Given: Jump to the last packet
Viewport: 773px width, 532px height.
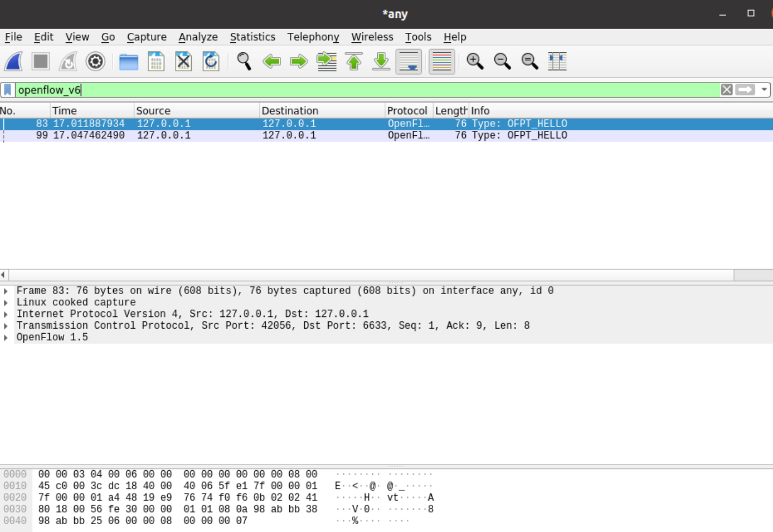Looking at the screenshot, I should 381,61.
